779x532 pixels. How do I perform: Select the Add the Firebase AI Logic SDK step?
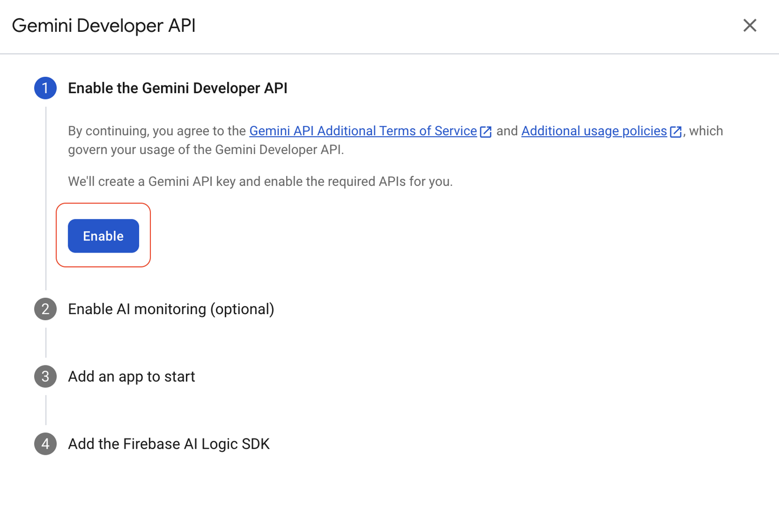(x=168, y=444)
